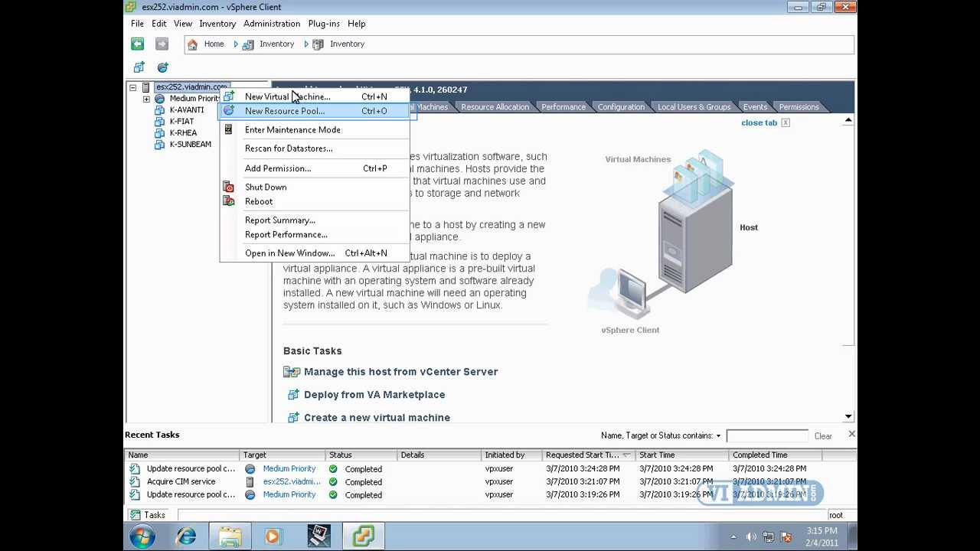
Task: Open the Inventory menu
Action: pos(217,24)
